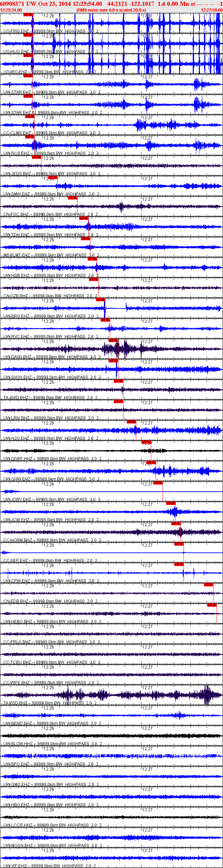Click the red pick flag on CN.EDB.BHZ trace

(209, 585)
